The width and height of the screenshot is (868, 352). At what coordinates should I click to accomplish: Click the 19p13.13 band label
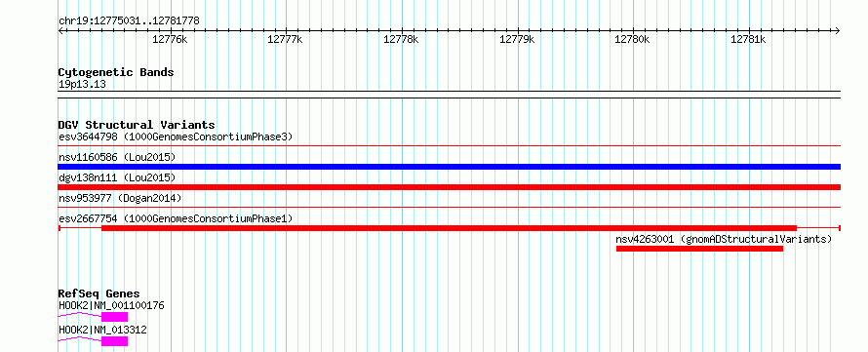[82, 85]
